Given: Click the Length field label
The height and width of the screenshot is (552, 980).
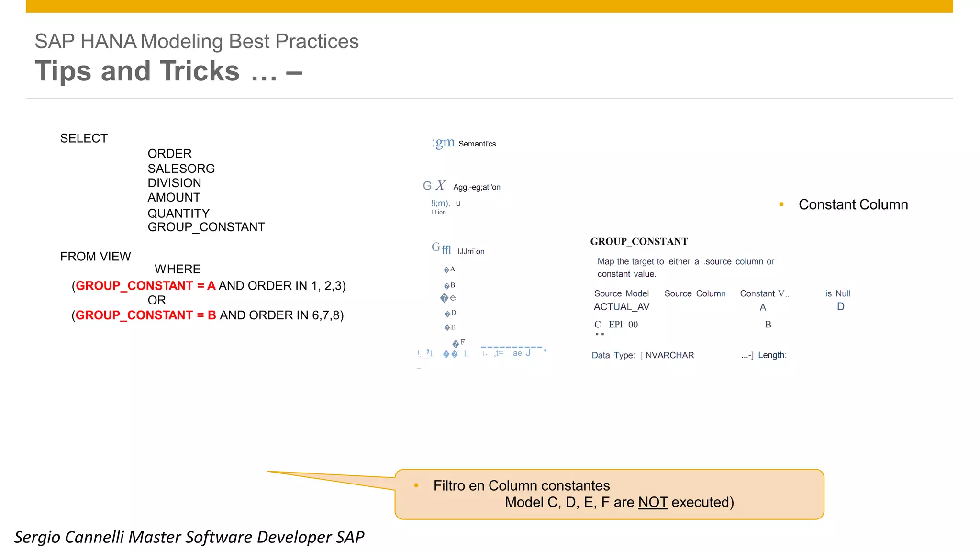Looking at the screenshot, I should coord(772,355).
